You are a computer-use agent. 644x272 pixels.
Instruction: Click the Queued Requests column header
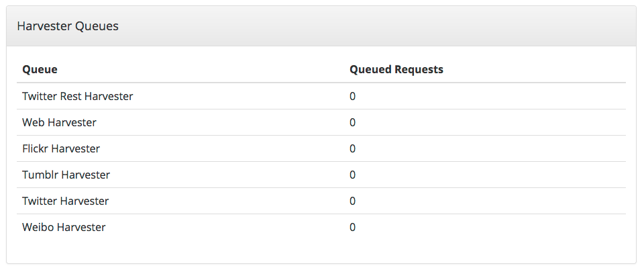tap(396, 69)
